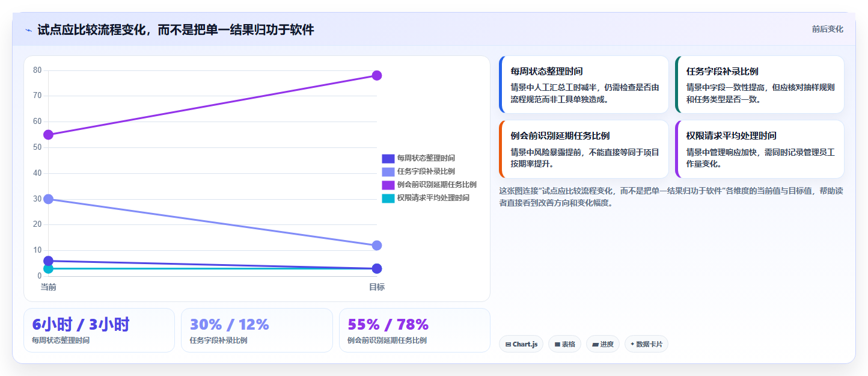Click the Chart.js tag chip
Screen dimensions: 868x376
click(x=521, y=344)
